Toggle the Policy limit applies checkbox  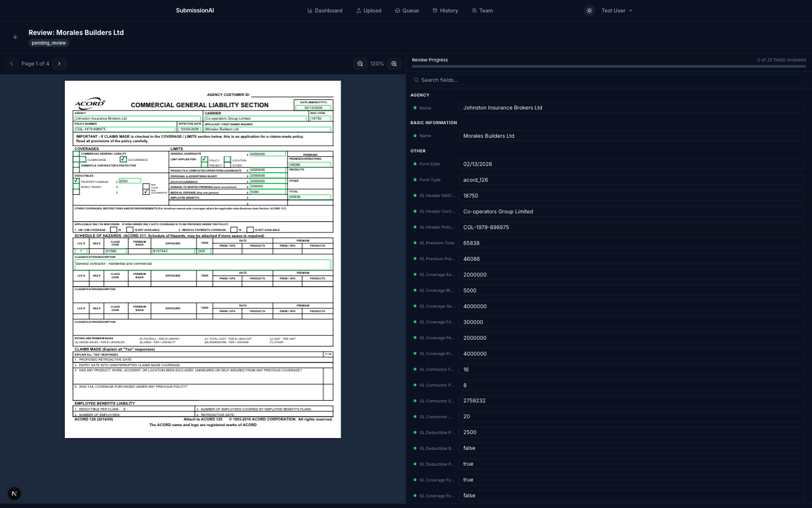point(204,159)
